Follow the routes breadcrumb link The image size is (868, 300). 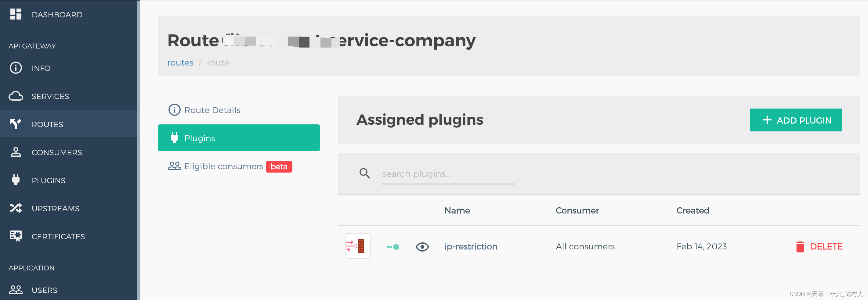click(x=180, y=62)
